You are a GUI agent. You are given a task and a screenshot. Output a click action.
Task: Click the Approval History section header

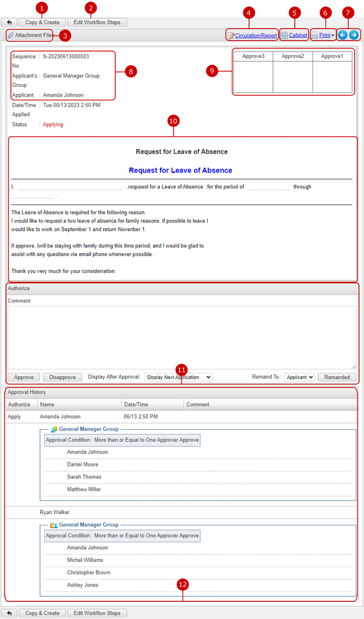(x=181, y=392)
